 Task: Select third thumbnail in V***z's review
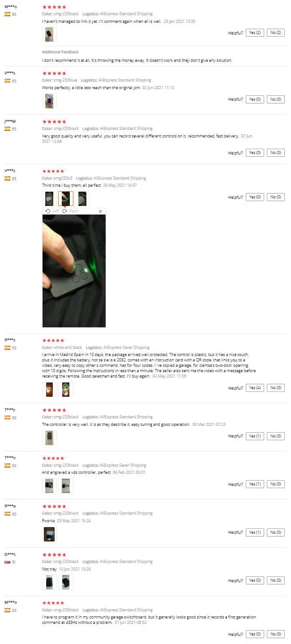click(82, 198)
